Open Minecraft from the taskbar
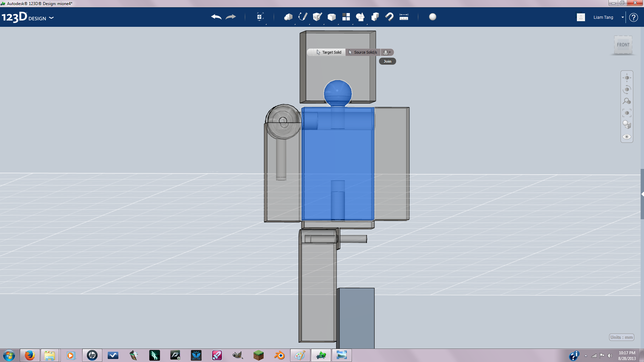 point(259,355)
